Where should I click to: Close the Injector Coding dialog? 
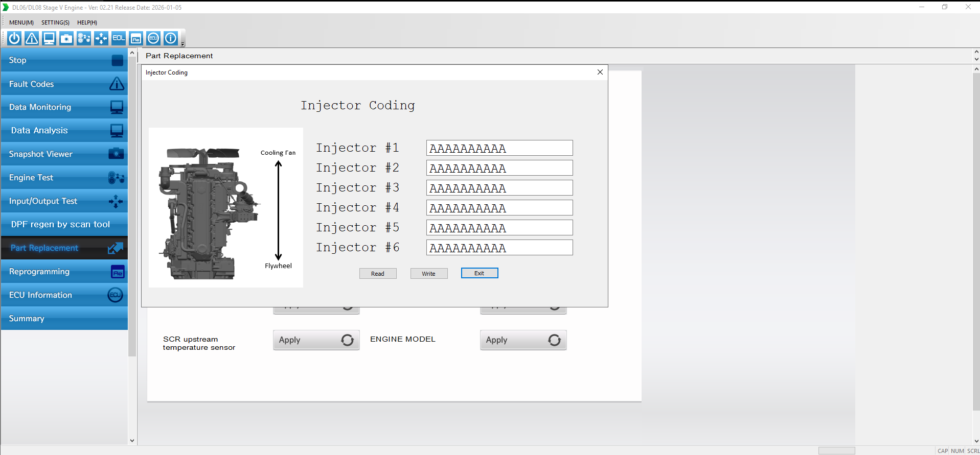tap(600, 73)
